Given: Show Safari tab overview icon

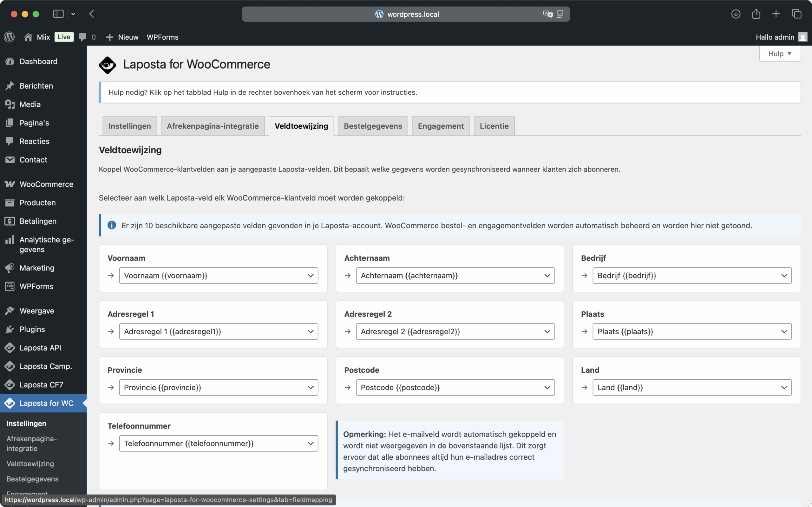Looking at the screenshot, I should pyautogui.click(x=796, y=14).
